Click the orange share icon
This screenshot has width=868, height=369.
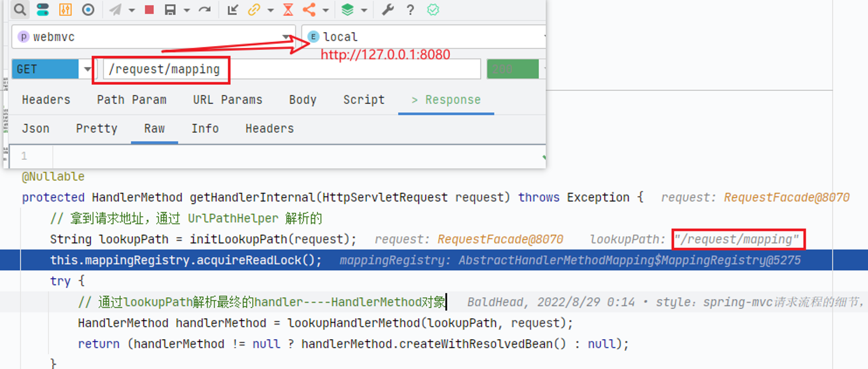(309, 10)
